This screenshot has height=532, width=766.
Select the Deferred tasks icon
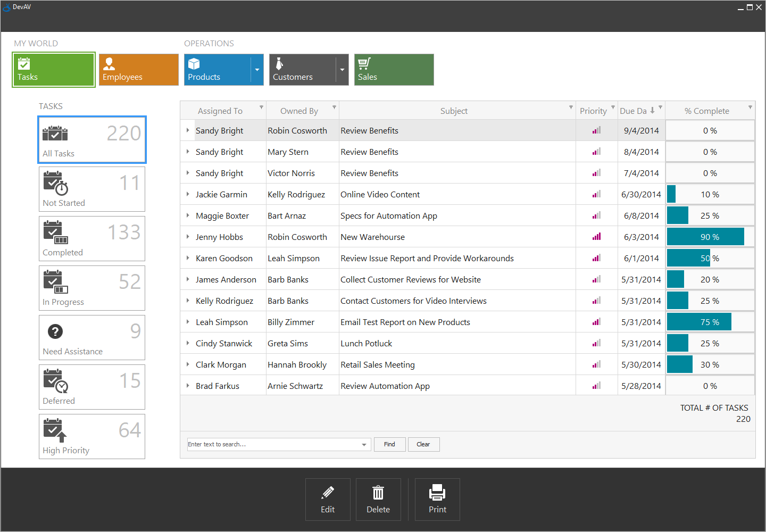[55, 380]
